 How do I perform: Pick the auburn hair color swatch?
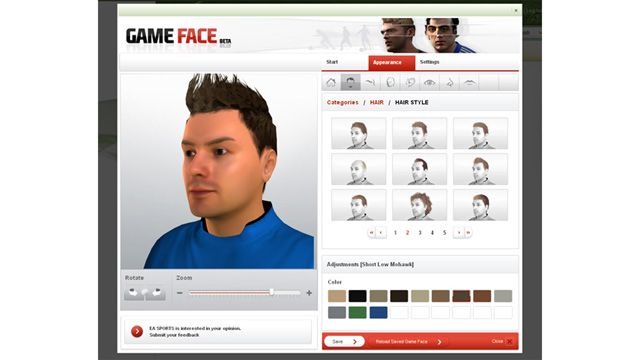click(x=482, y=296)
